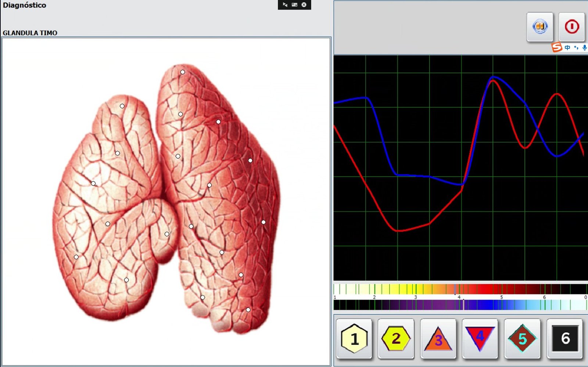Toggle the Chinese input mode indicator

pyautogui.click(x=567, y=47)
